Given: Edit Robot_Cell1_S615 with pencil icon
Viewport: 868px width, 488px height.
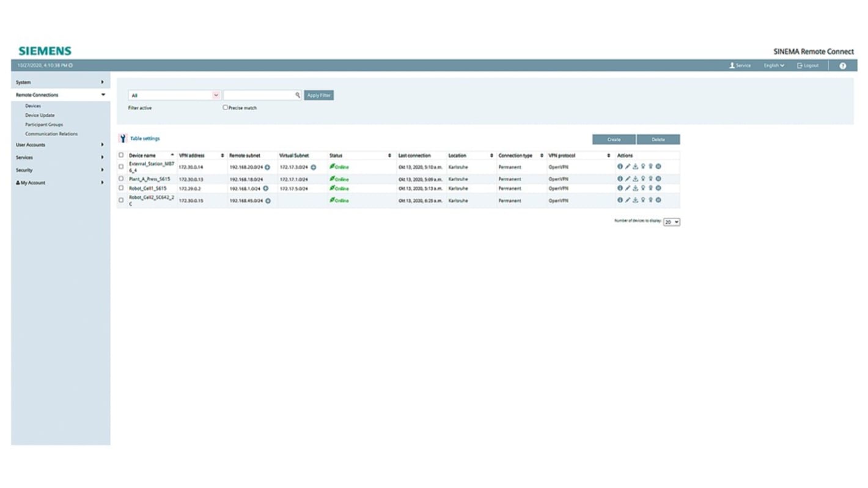Looking at the screenshot, I should tap(628, 188).
